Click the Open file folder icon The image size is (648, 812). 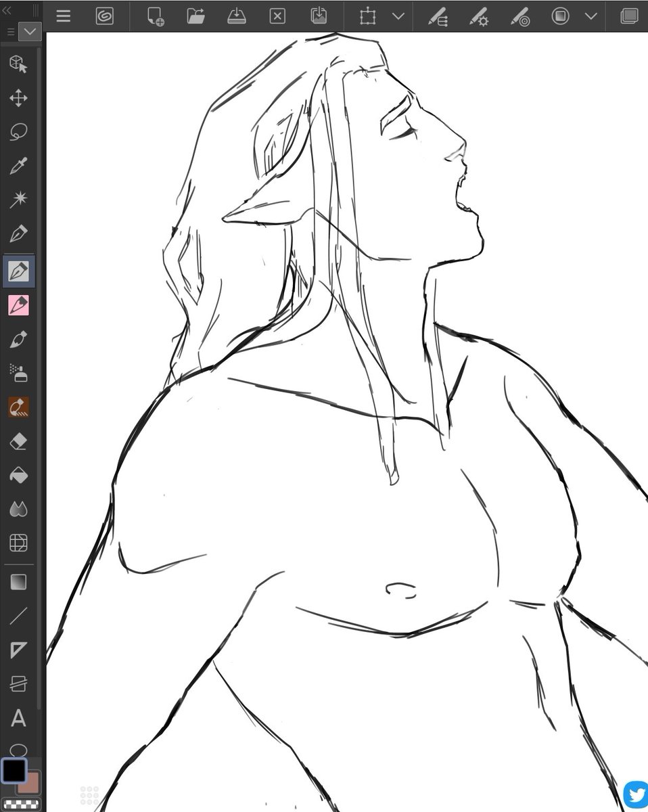coord(196,16)
